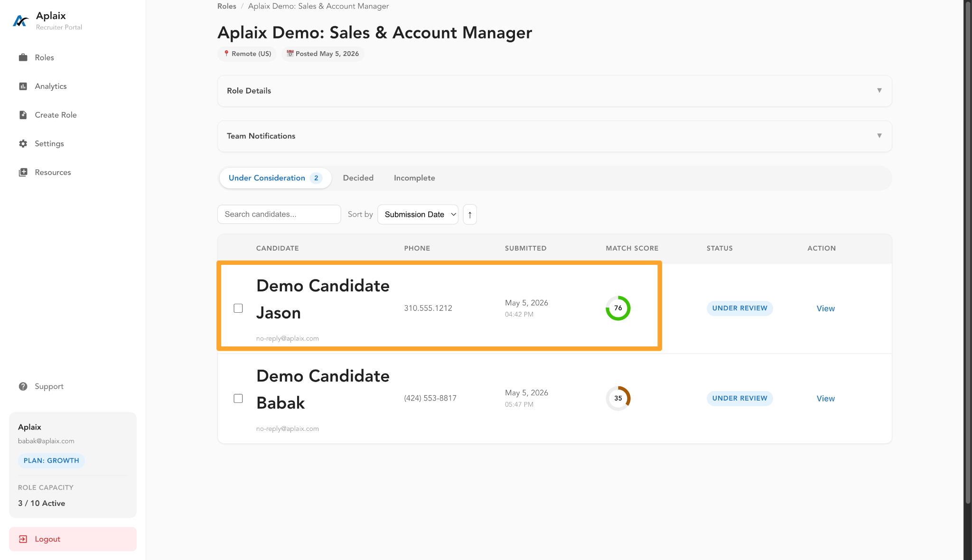Select Demo Candidate Babak checkbox

coord(238,399)
